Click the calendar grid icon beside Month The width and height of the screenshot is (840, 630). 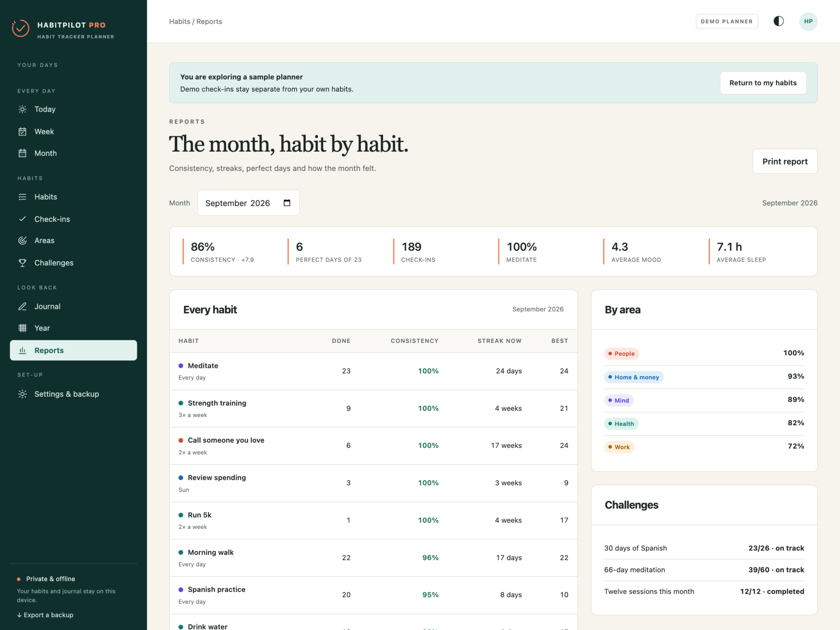22,153
